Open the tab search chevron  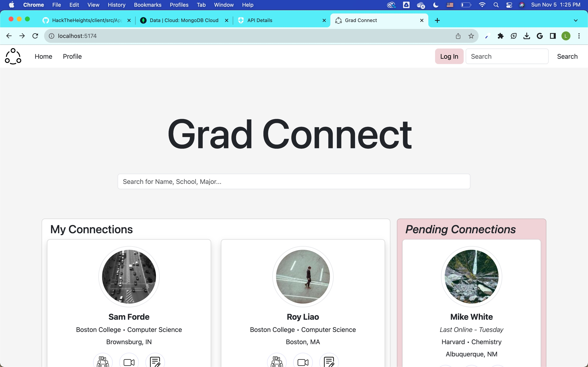(576, 20)
